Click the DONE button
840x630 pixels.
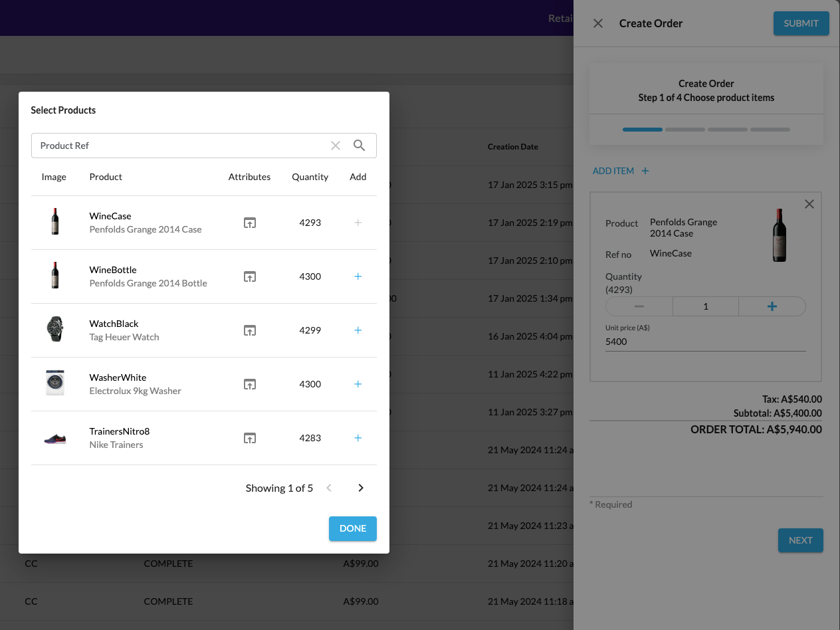[352, 528]
